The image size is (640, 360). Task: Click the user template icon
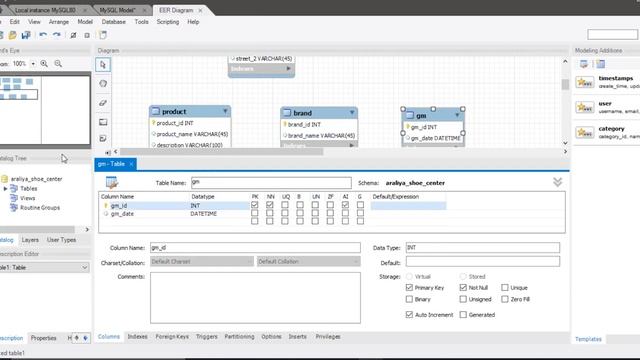pos(584,107)
